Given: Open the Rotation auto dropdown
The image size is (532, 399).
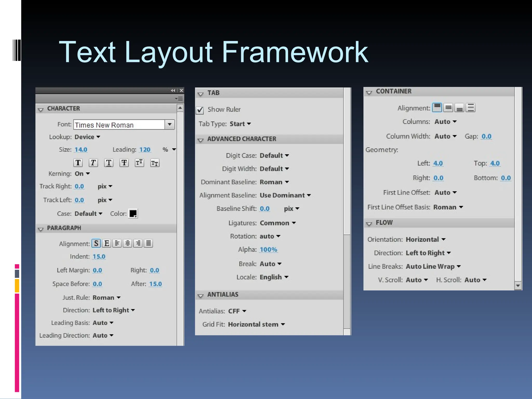Looking at the screenshot, I should tap(270, 236).
